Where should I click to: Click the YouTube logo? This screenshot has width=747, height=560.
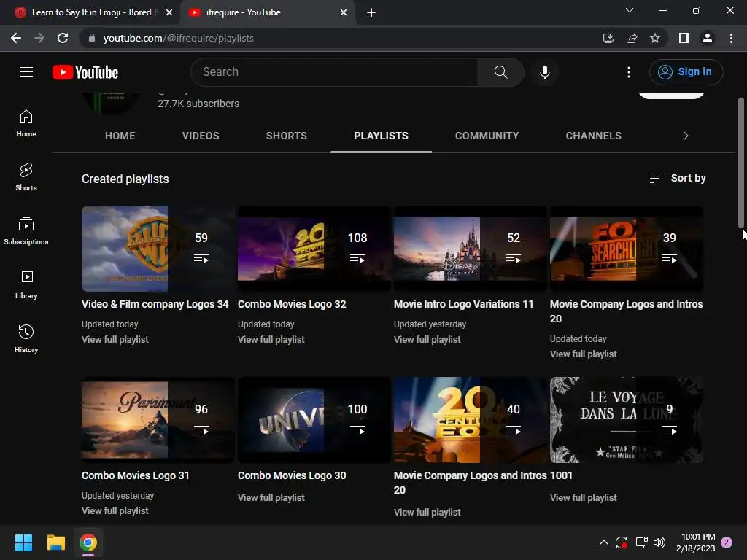coord(85,72)
